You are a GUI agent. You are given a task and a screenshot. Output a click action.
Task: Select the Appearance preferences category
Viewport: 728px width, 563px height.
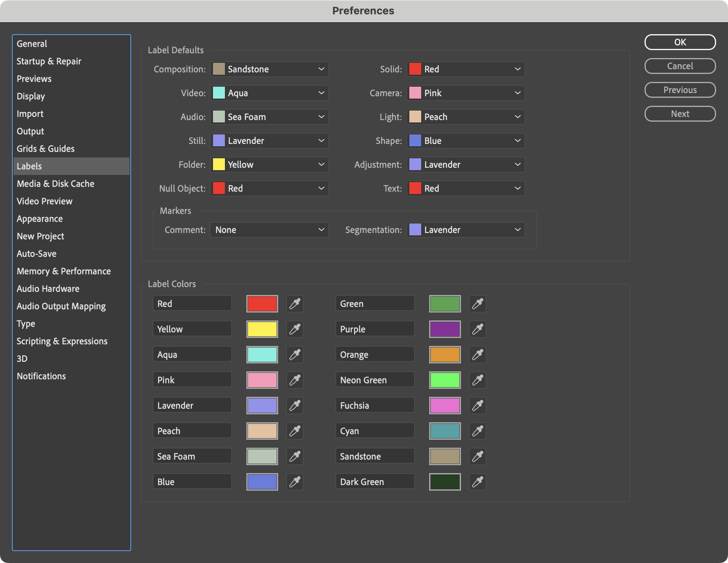pos(39,218)
